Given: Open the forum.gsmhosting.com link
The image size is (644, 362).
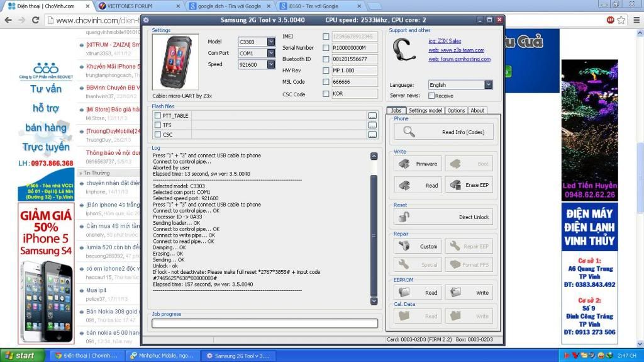Looking at the screenshot, I should pyautogui.click(x=459, y=59).
